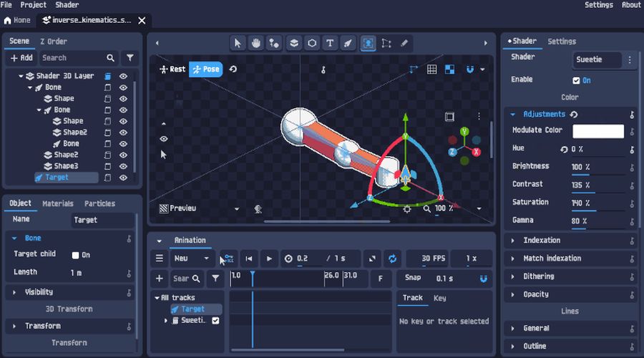Screen dimensions: 644x358
Task: Open the scene filter icon
Action: pos(130,58)
